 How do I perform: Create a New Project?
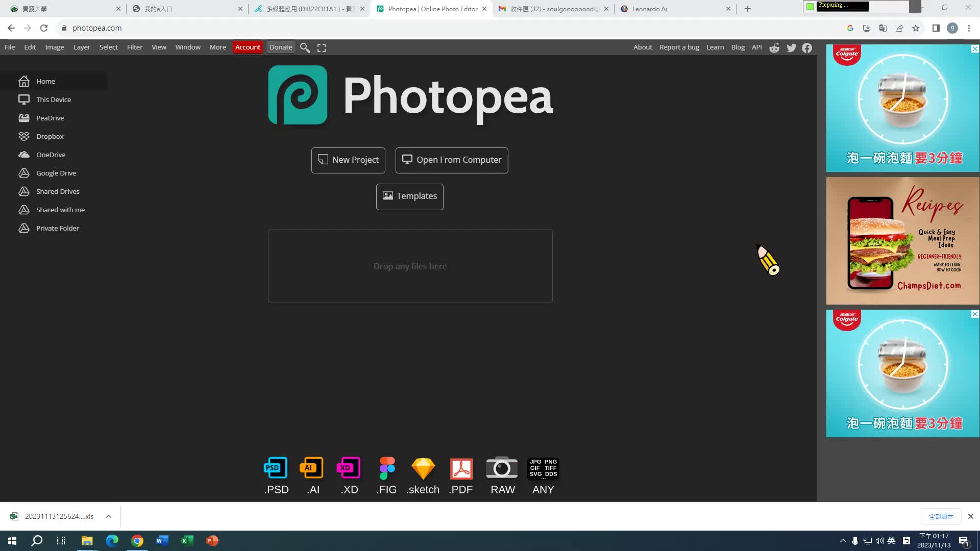coord(348,160)
